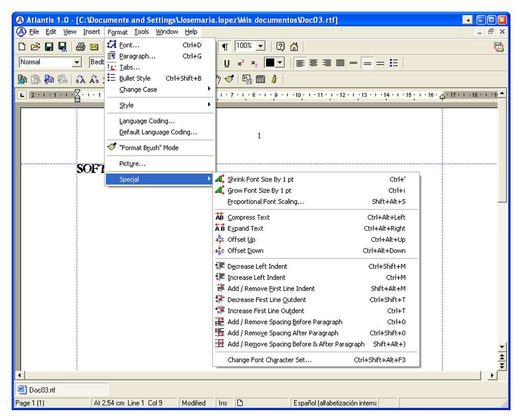Image resolution: width=521 pixels, height=420 pixels.
Task: Choose Proportional Font Scaling menu item
Action: click(x=265, y=202)
